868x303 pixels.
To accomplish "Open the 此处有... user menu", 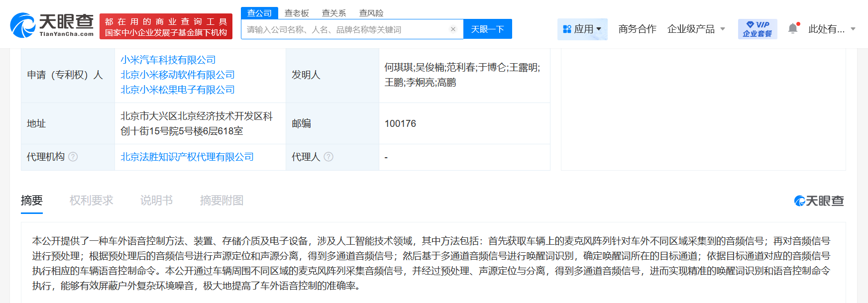I will click(832, 29).
